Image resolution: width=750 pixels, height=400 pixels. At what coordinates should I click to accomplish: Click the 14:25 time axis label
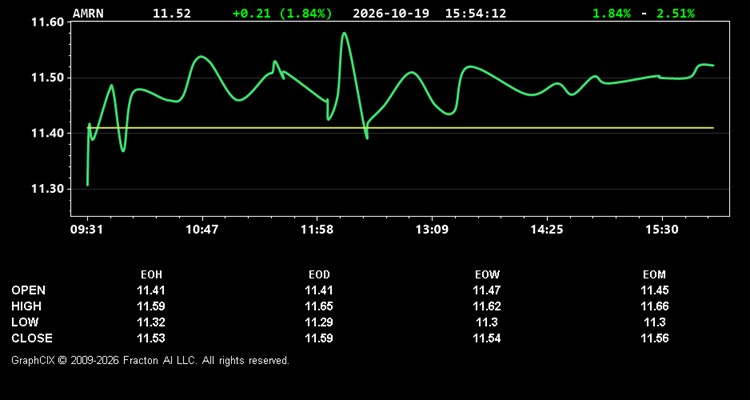(x=547, y=230)
